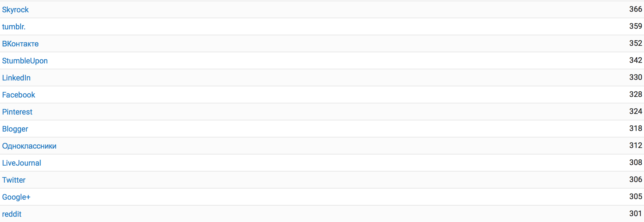The height and width of the screenshot is (222, 644).
Task: Open the Pinterest link
Action: [17, 112]
